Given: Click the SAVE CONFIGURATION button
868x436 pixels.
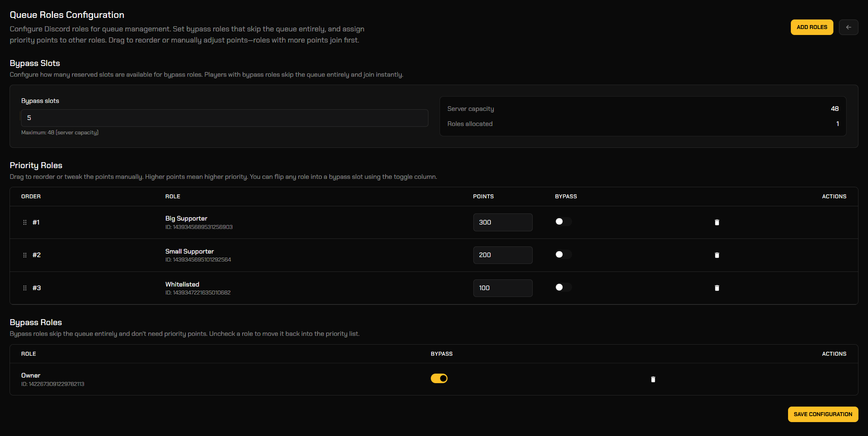Looking at the screenshot, I should tap(823, 414).
